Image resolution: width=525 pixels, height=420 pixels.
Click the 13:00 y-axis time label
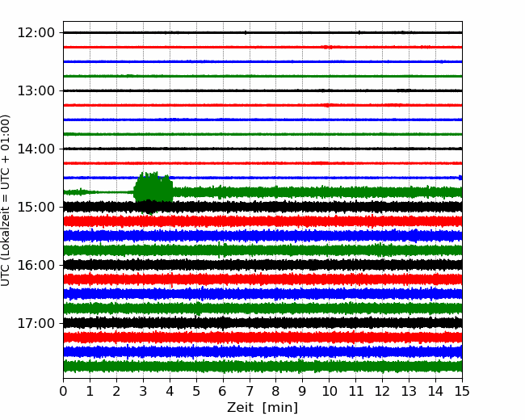[36, 90]
